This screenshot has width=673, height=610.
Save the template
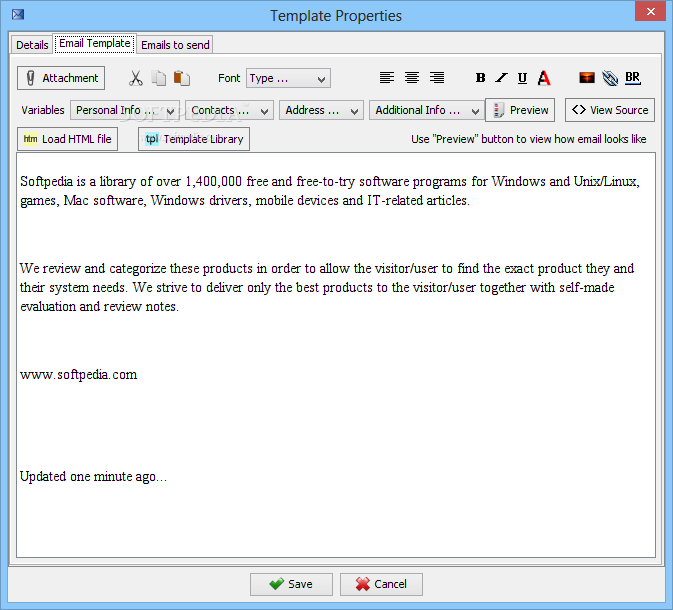291,584
